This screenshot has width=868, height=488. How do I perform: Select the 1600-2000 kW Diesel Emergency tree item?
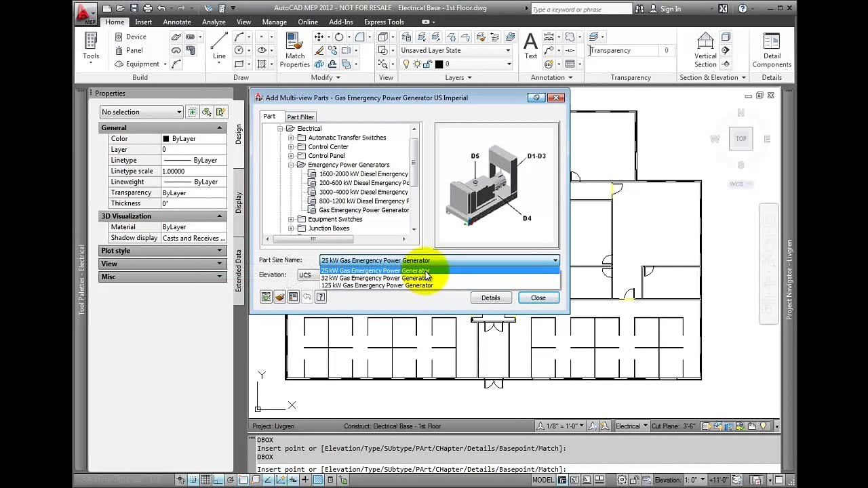(363, 174)
